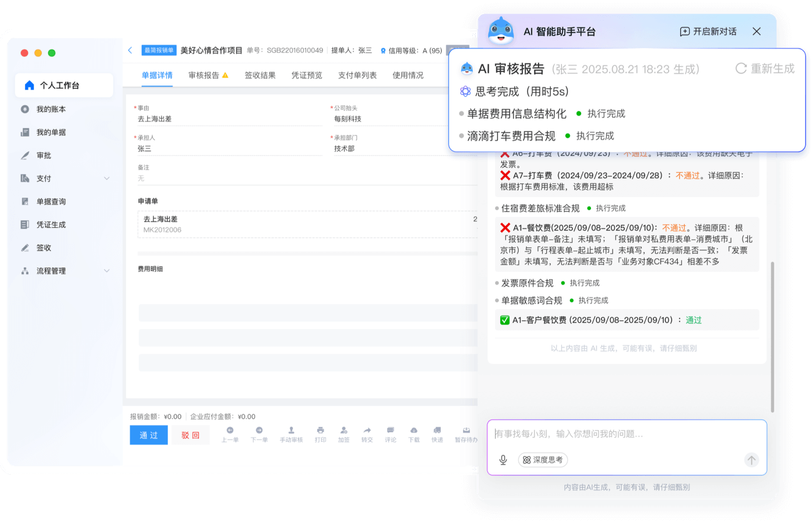Open the 签收结果 tab
Viewport: 812px width, 521px height.
coord(260,75)
